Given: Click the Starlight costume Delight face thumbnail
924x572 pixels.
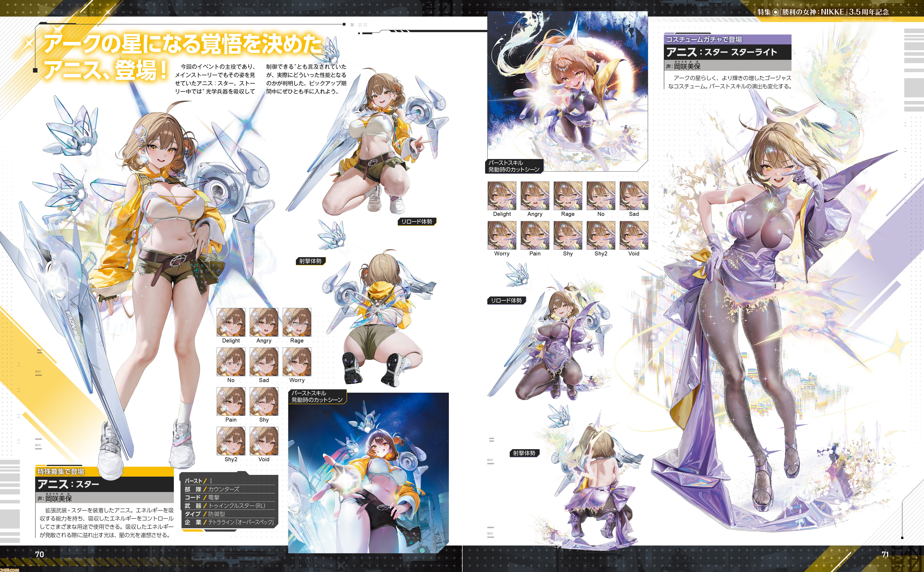Looking at the screenshot, I should point(502,196).
